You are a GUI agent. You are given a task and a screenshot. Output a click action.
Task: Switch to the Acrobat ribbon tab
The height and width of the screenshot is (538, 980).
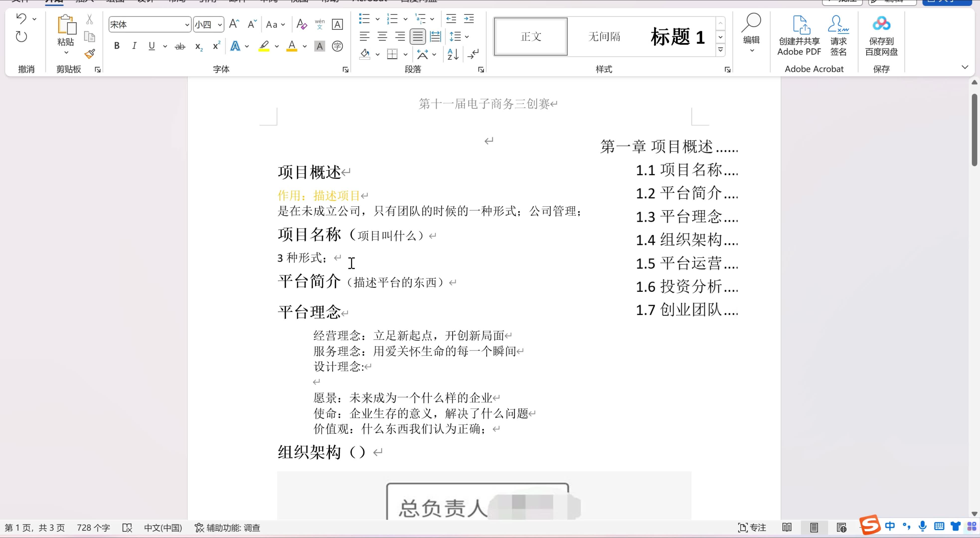[x=369, y=1]
